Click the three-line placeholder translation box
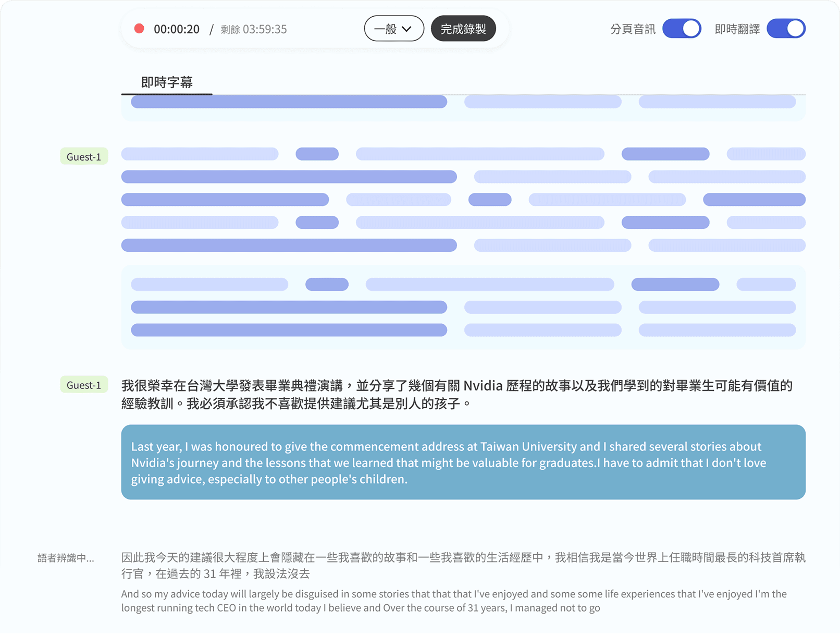 click(463, 307)
